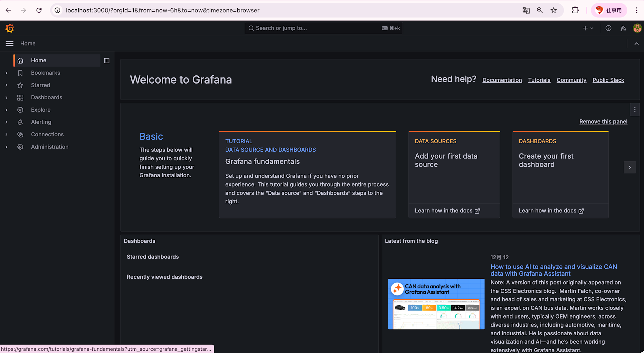Click the Alerting bell icon
Screen dimensions: 644x353
point(20,122)
